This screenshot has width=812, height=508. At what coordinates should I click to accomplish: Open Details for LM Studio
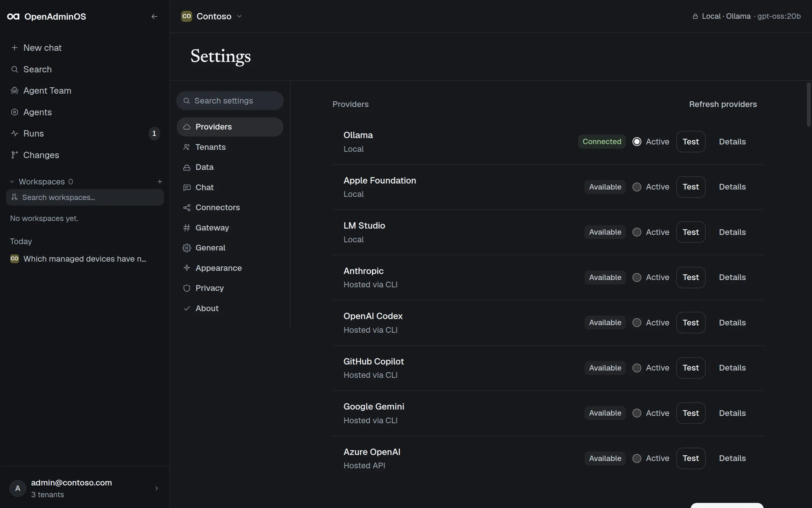click(732, 232)
